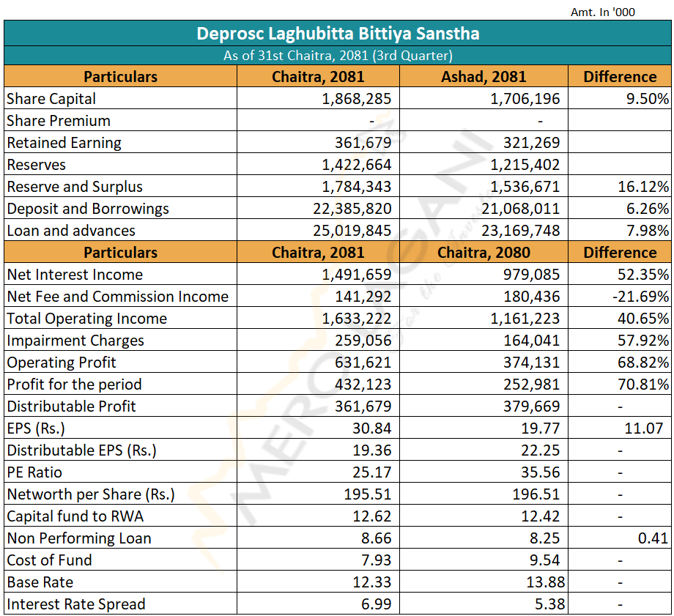This screenshot has height=616, width=674.
Task: Click the EPS (Rs.) value 30.84
Action: point(371,428)
